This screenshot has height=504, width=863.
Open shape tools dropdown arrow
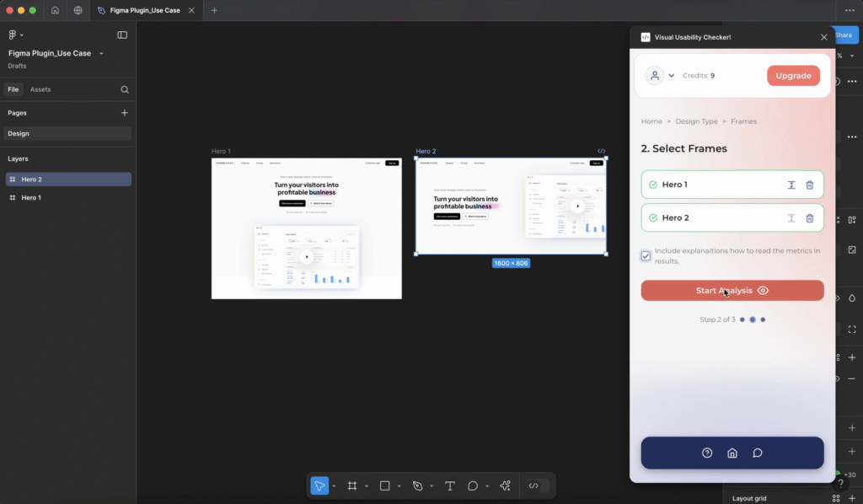tap(399, 486)
